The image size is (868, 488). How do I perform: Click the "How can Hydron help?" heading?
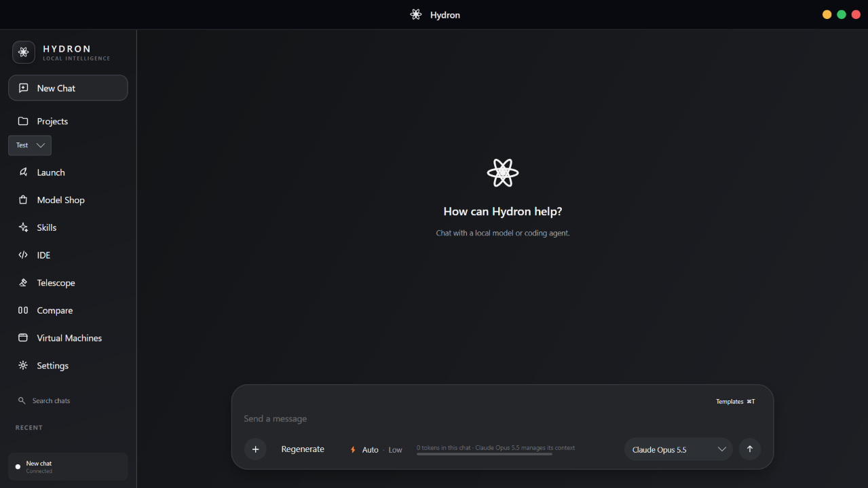(503, 212)
